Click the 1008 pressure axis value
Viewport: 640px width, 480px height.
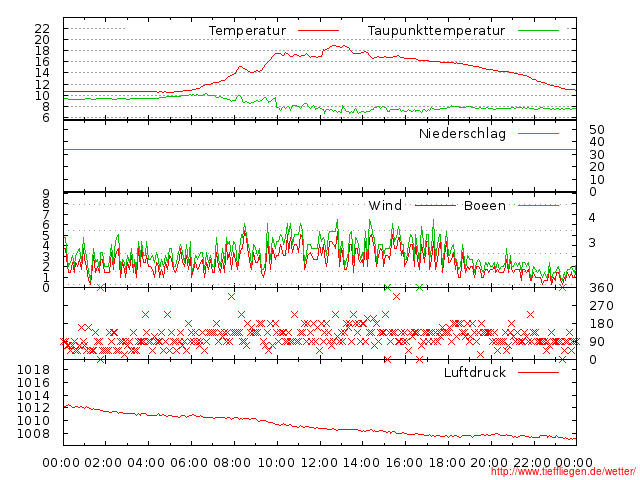pos(33,433)
